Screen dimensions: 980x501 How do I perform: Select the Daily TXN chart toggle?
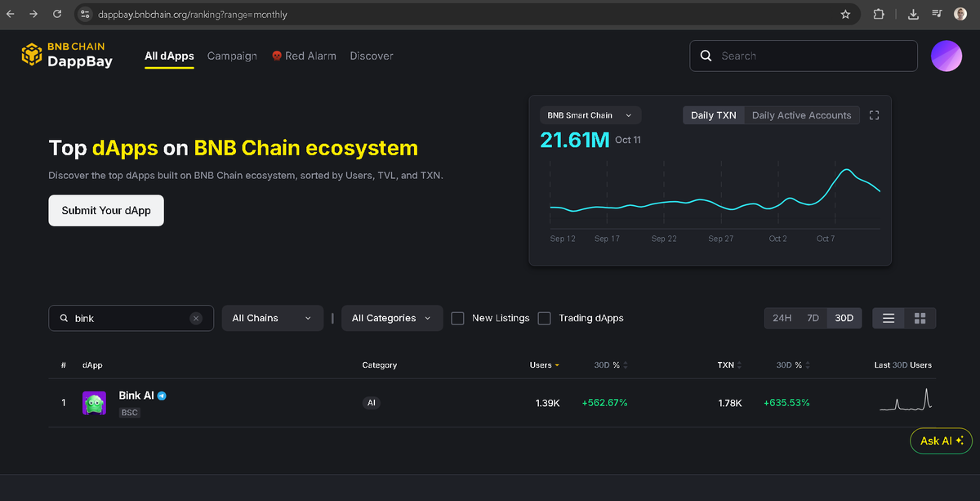(713, 115)
